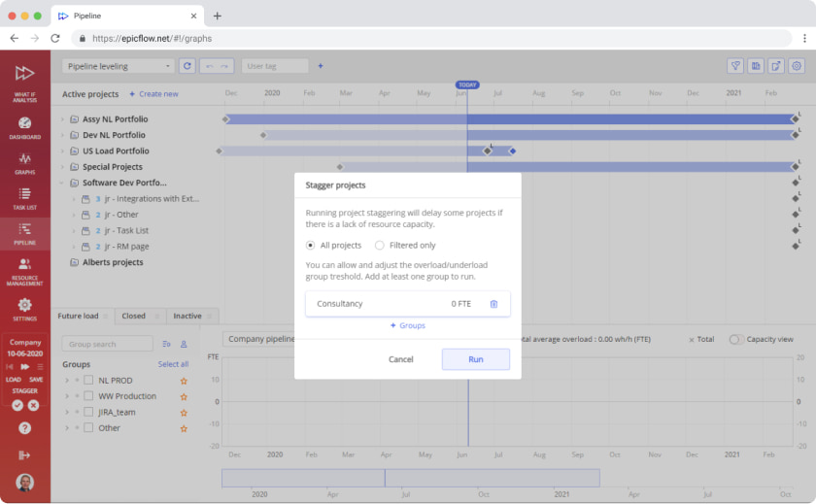816x504 pixels.
Task: Log out using the exit arrow icon
Action: pos(24,455)
